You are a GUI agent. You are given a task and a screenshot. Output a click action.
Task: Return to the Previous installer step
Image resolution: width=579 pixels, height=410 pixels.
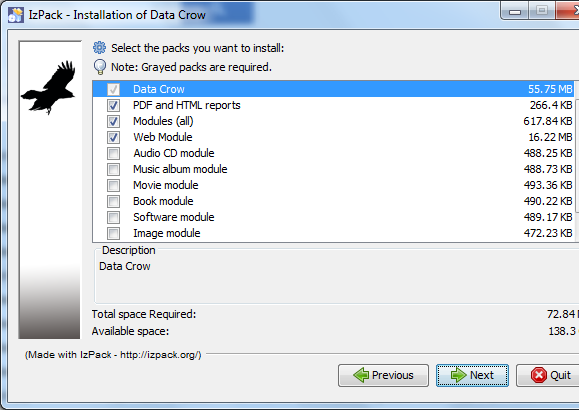pos(383,375)
